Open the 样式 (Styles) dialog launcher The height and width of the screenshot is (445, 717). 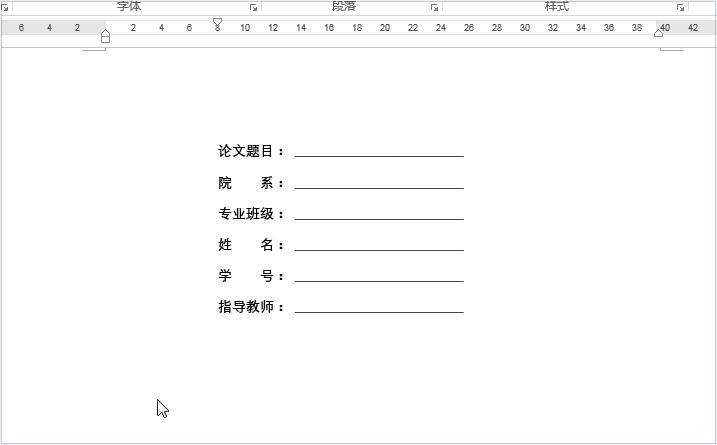[680, 7]
